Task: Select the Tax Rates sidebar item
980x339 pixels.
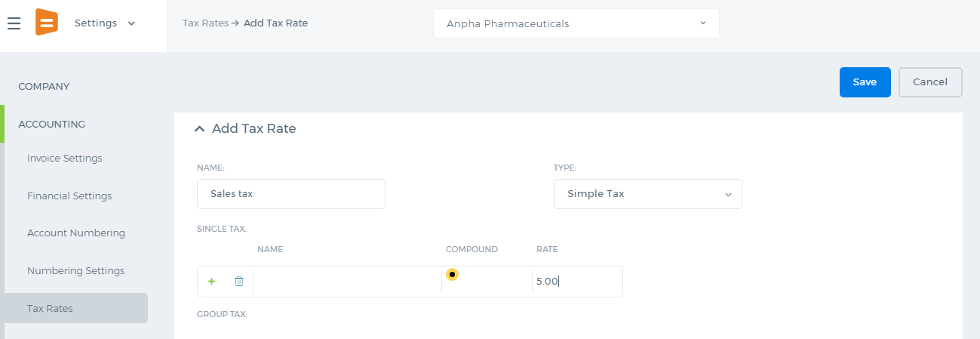Action: coord(76,308)
